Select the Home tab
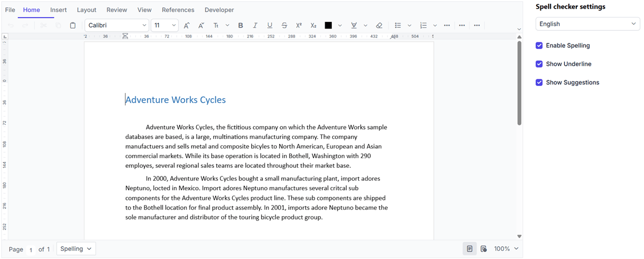Image resolution: width=644 pixels, height=259 pixels. tap(32, 10)
